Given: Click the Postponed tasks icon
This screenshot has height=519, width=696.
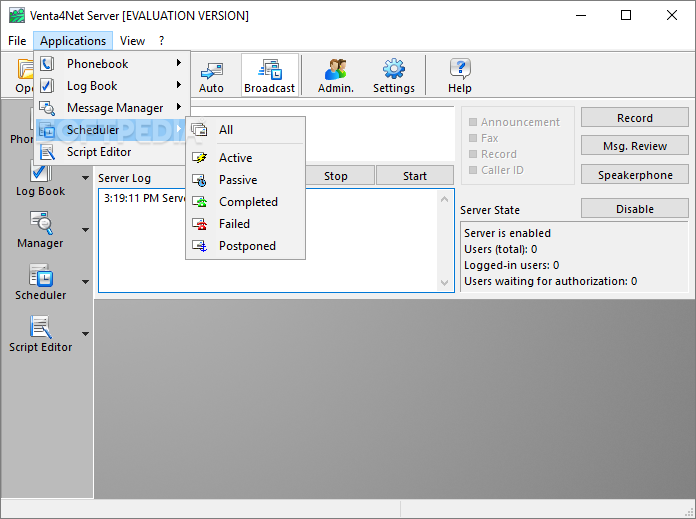Looking at the screenshot, I should (x=199, y=246).
